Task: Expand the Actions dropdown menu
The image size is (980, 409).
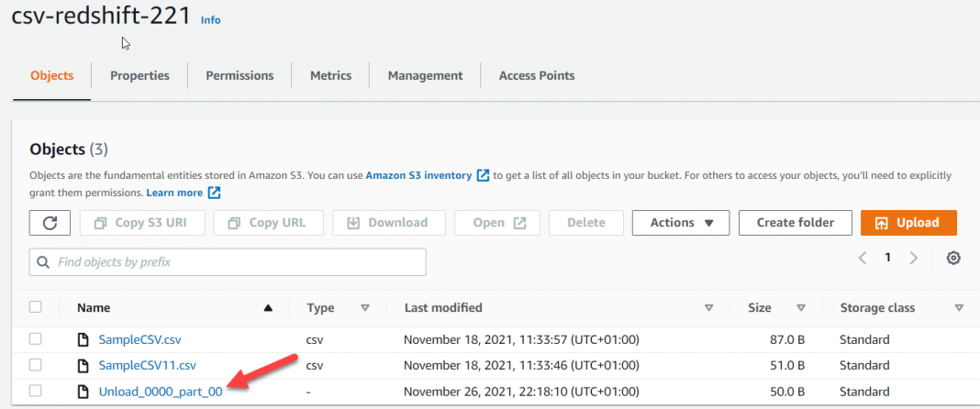Action: tap(681, 223)
